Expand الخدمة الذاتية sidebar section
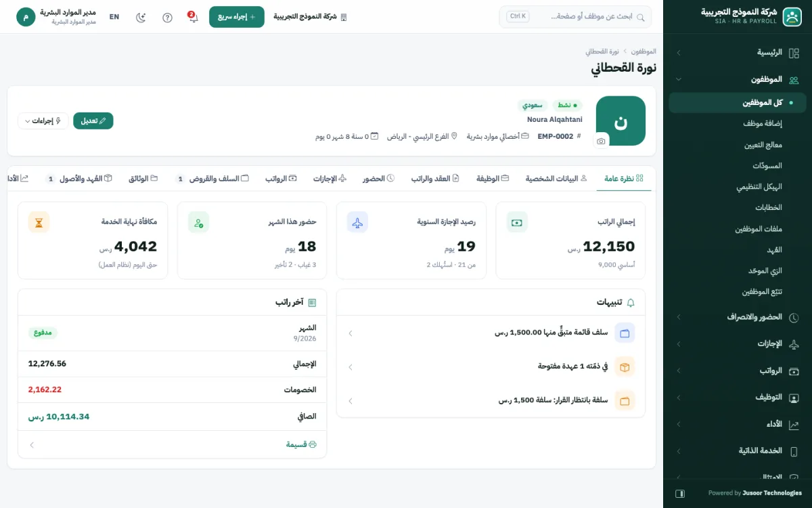The image size is (812, 508). tap(738, 451)
